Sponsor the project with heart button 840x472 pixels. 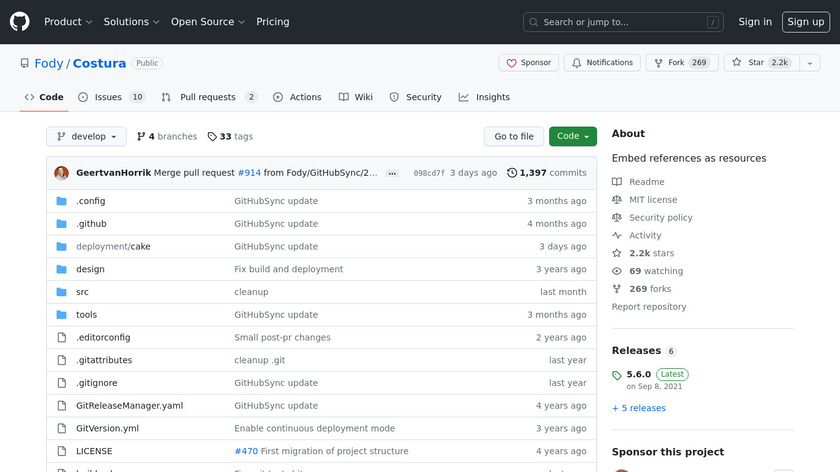click(528, 63)
